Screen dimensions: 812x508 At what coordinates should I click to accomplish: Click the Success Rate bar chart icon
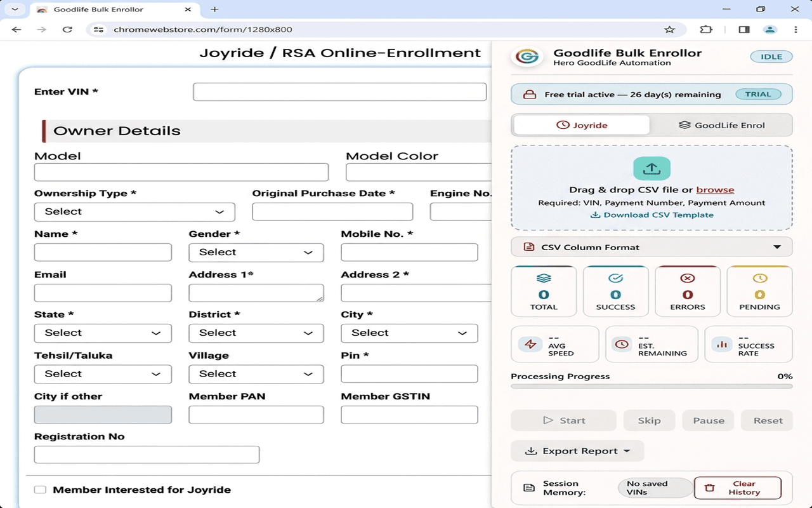[721, 345]
